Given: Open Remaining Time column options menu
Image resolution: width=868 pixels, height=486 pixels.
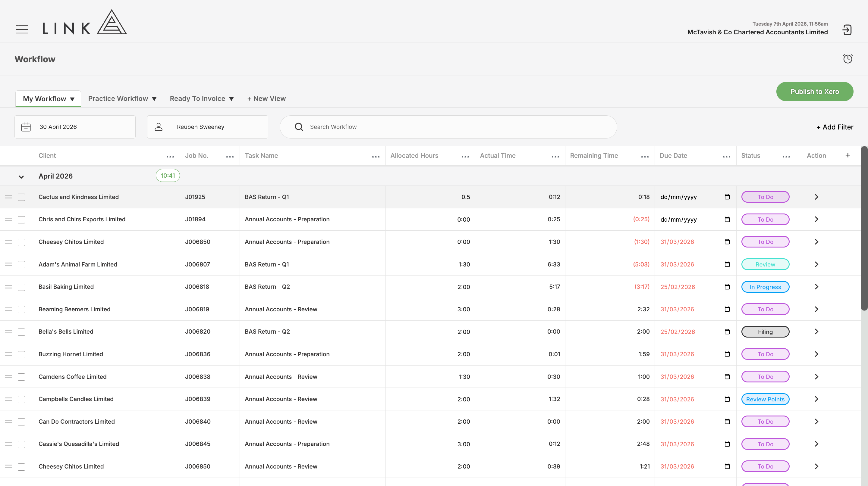Looking at the screenshot, I should [x=645, y=157].
